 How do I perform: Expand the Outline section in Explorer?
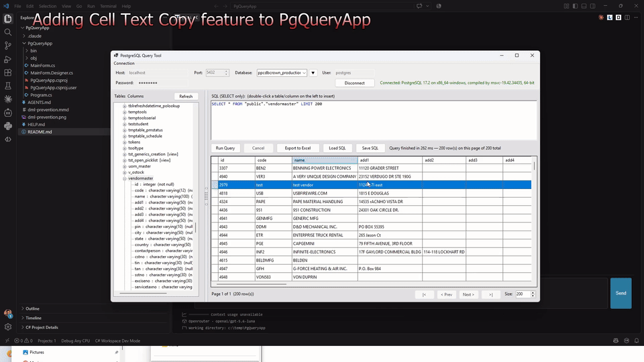32,308
